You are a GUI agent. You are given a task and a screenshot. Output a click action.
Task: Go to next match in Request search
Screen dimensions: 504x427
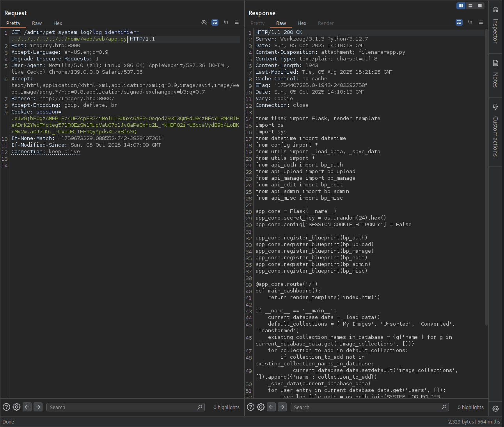tap(38, 407)
